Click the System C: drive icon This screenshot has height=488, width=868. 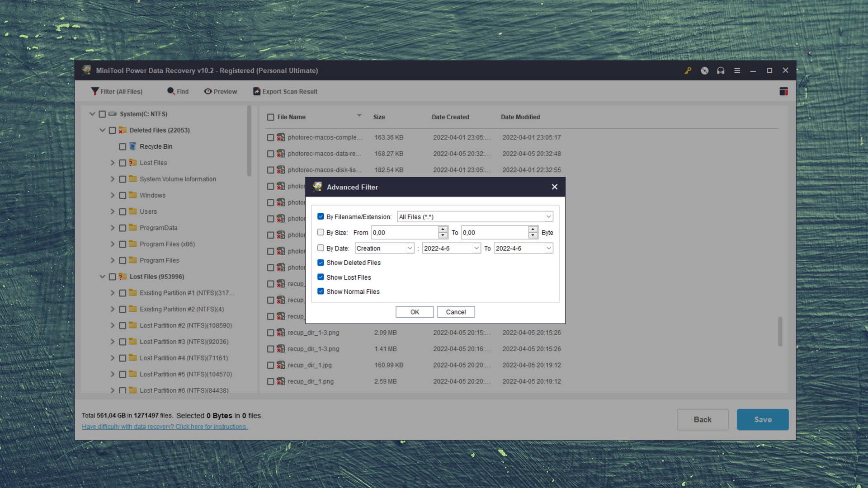coord(113,114)
